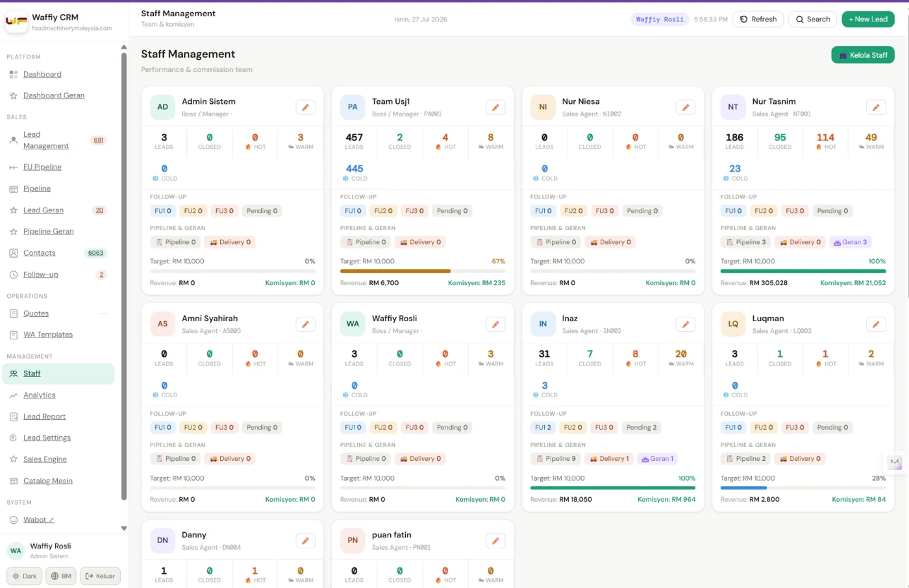Image resolution: width=909 pixels, height=588 pixels.
Task: Click Delivery 1 tag on Inaz card
Action: tap(609, 459)
